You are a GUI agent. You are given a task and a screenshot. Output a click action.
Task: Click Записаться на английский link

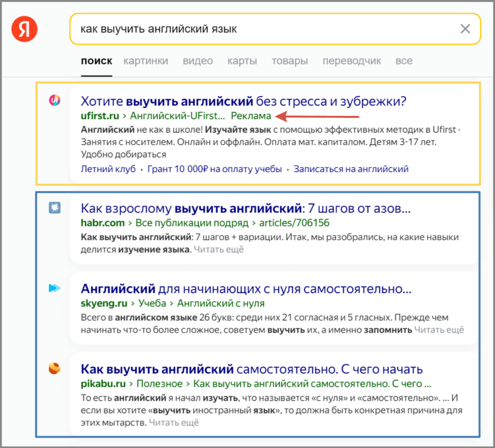point(351,169)
